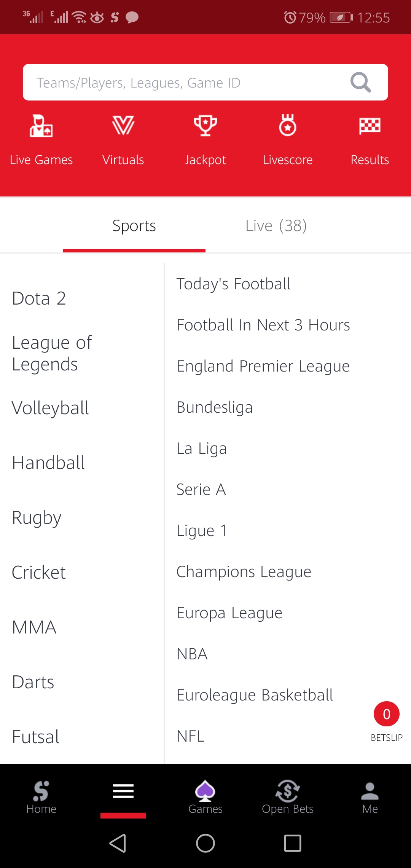Screen dimensions: 411x868
Task: Open Champions League matches
Action: coord(244,572)
